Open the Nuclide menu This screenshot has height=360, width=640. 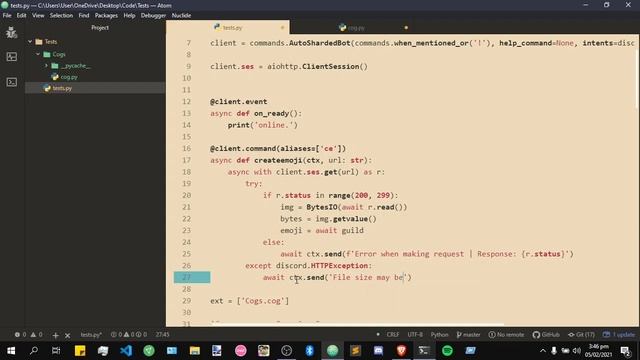click(x=181, y=16)
